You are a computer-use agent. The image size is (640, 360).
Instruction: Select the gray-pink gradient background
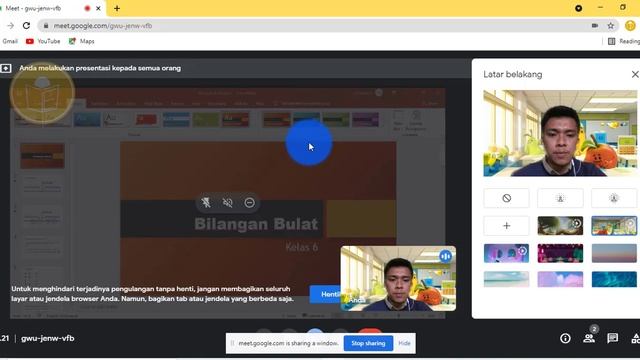click(x=614, y=253)
